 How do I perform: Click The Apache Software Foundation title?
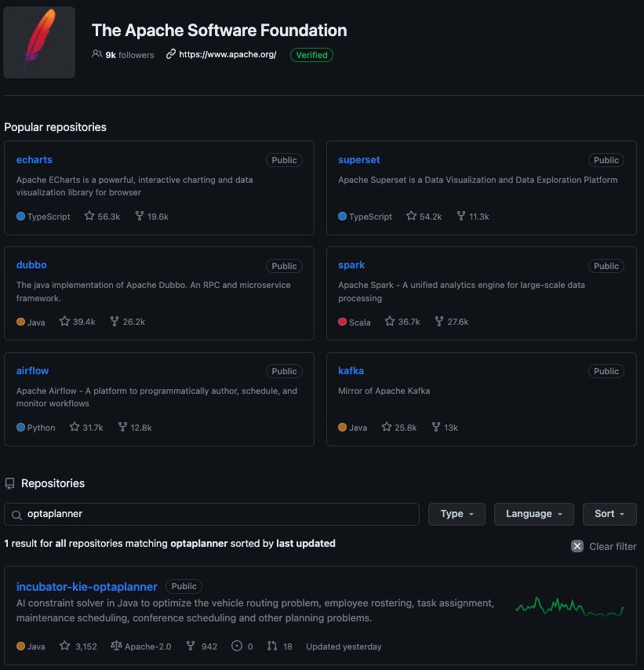click(219, 31)
